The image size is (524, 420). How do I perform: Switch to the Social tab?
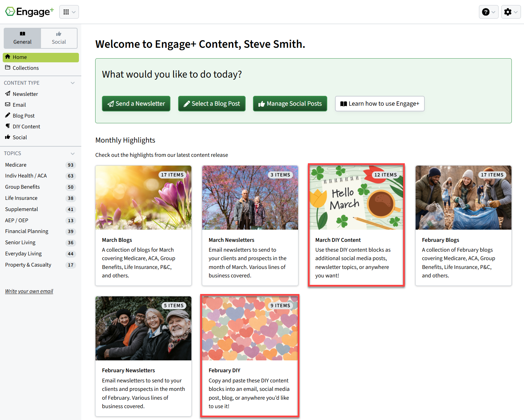point(59,38)
